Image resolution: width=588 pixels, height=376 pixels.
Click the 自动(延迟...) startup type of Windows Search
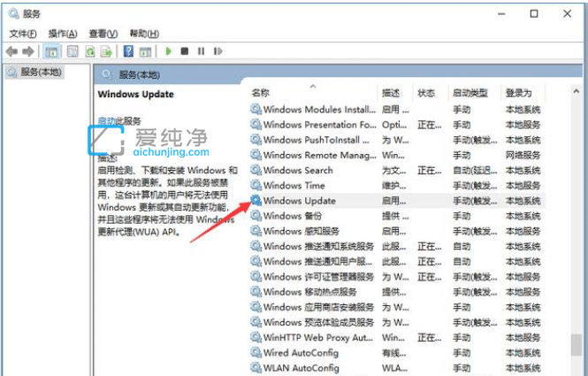[475, 171]
